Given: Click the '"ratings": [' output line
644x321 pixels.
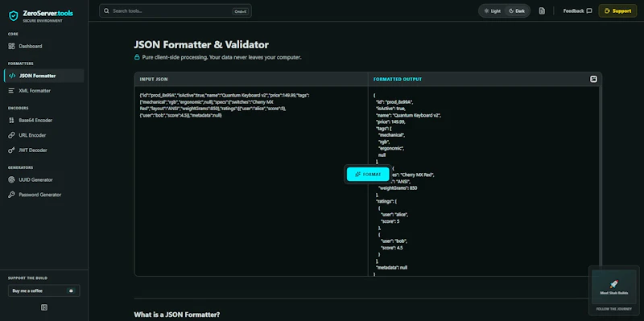Looking at the screenshot, I should tap(386, 202).
